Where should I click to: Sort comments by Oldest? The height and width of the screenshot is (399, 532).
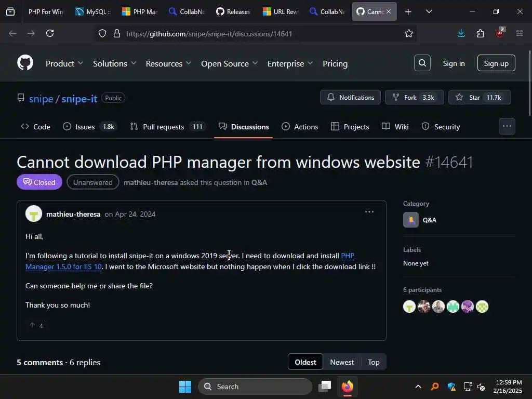pyautogui.click(x=305, y=362)
